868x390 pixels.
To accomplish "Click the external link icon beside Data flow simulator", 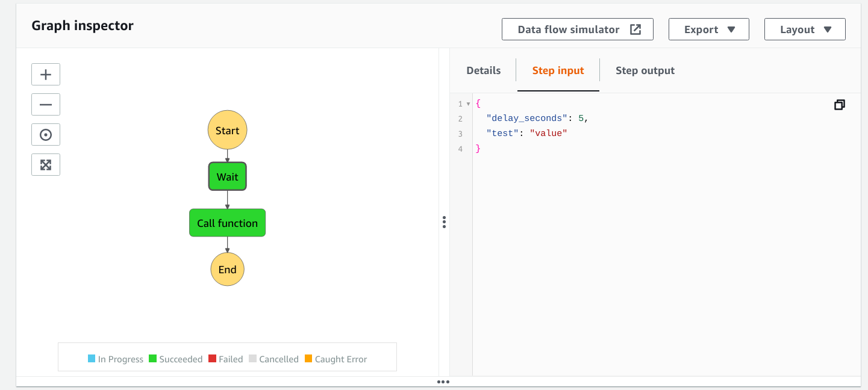I will click(635, 29).
